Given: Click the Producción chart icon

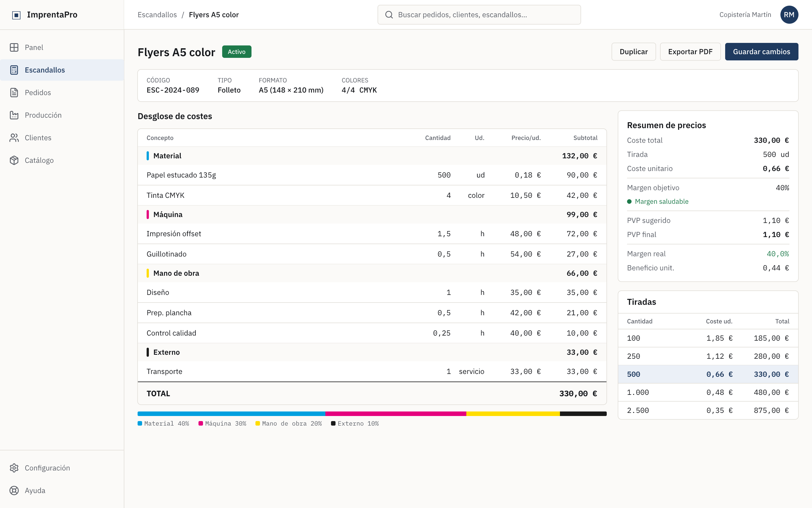Looking at the screenshot, I should (x=14, y=115).
